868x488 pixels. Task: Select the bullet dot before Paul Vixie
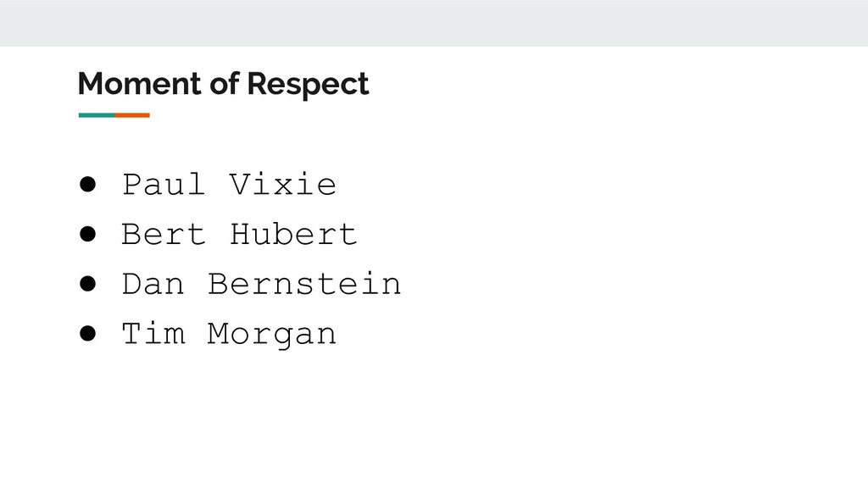[87, 184]
